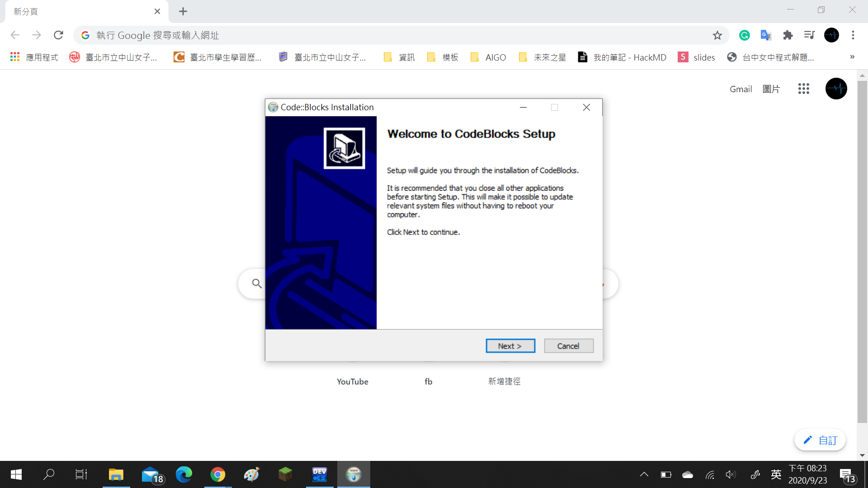Open Dev-C++ from the taskbar
Viewport: 868px width, 488px height.
pos(319,474)
